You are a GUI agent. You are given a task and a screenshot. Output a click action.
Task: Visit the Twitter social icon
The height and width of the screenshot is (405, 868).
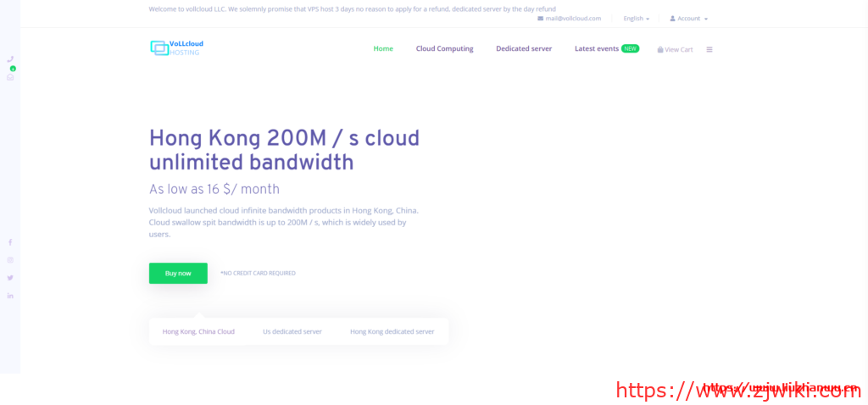10,278
